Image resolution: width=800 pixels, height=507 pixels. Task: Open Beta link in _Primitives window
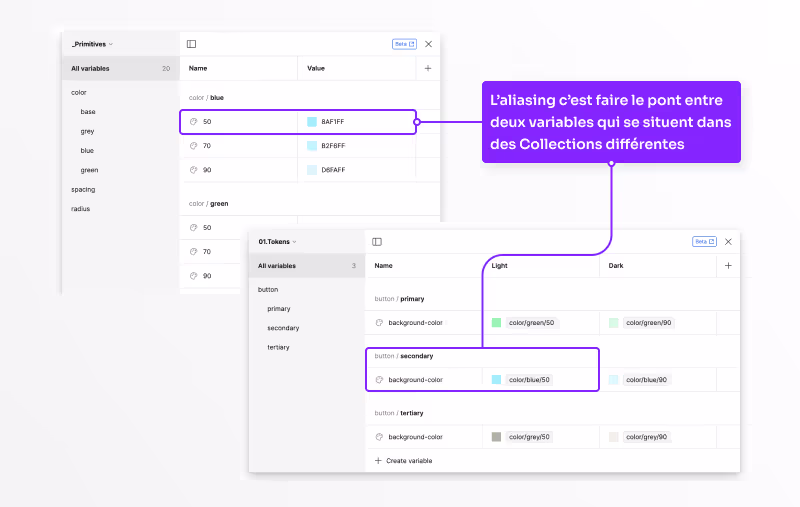click(x=404, y=44)
